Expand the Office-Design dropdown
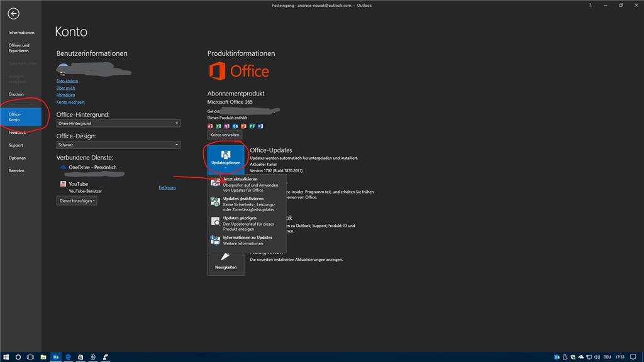The width and height of the screenshot is (644, 362). [118, 145]
